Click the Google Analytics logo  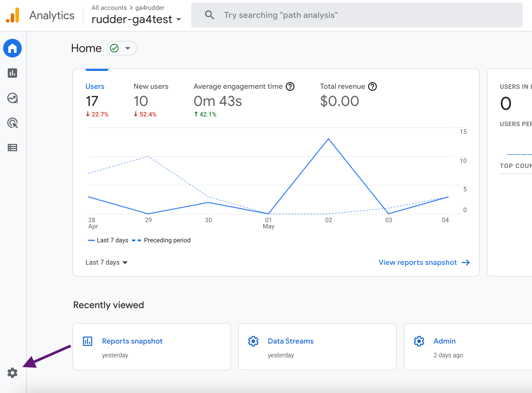tap(13, 15)
